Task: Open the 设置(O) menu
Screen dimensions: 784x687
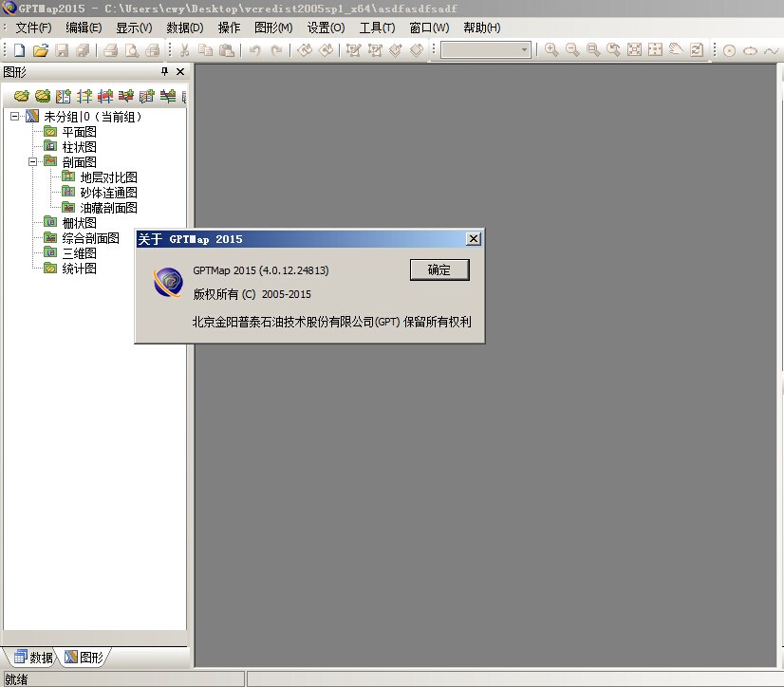Action: click(x=326, y=28)
